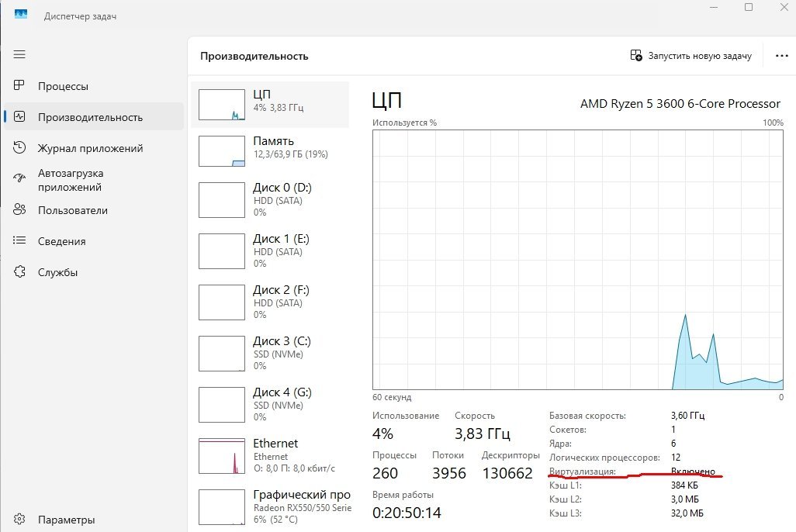Select the Память performance item
This screenshot has width=796, height=532.
click(270, 150)
